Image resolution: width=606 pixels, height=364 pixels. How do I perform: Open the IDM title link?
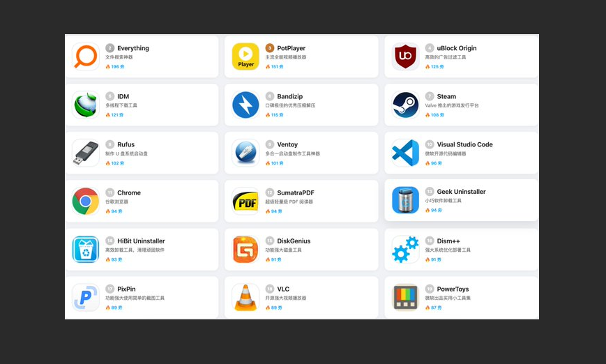point(123,97)
